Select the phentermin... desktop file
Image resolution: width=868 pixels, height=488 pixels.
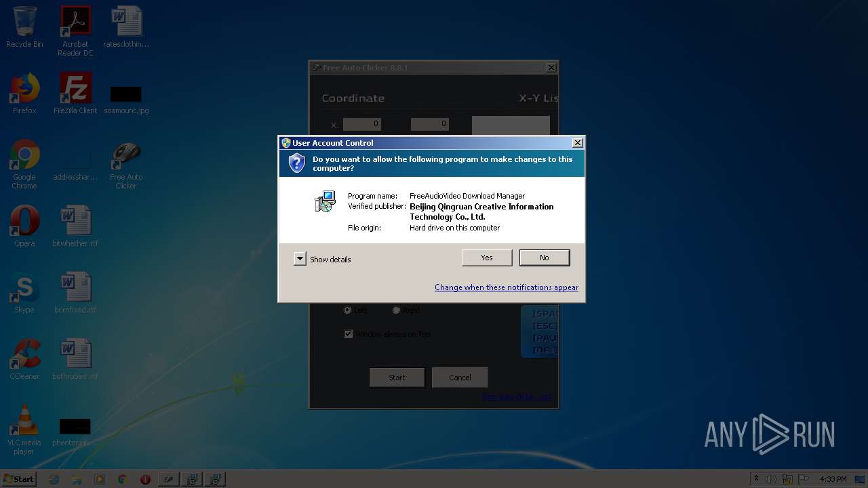(75, 432)
